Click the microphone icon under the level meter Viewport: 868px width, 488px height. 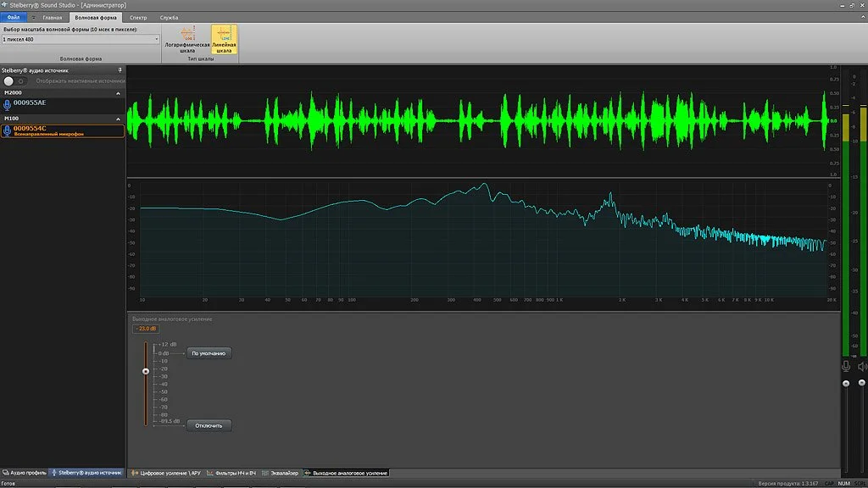click(846, 366)
